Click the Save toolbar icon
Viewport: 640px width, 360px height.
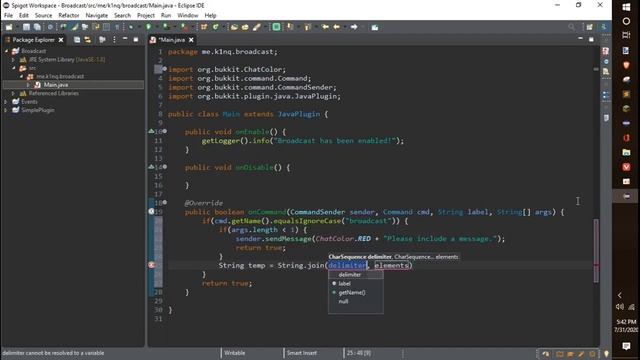26,27
